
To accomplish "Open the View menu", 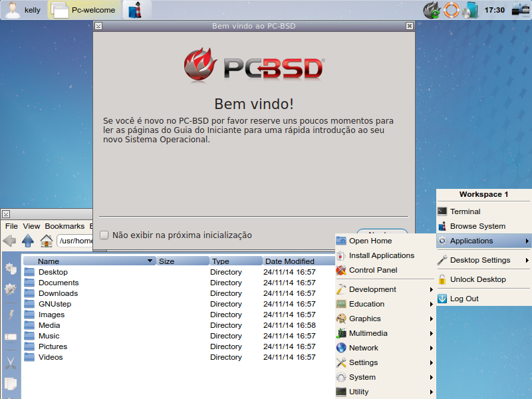I will pyautogui.click(x=31, y=226).
